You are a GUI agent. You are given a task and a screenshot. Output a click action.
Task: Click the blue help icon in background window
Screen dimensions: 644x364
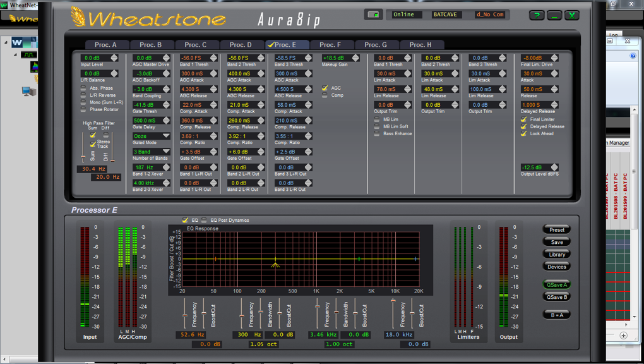[x=633, y=56]
